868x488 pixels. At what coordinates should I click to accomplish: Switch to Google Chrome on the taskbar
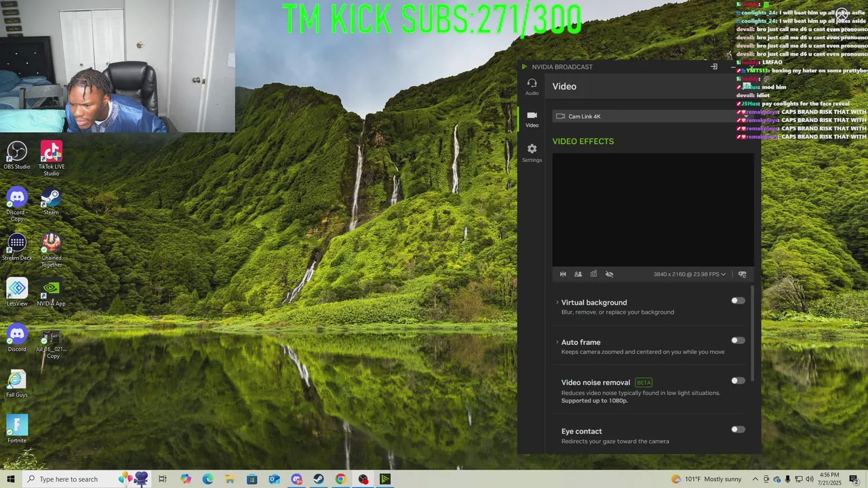pos(340,479)
